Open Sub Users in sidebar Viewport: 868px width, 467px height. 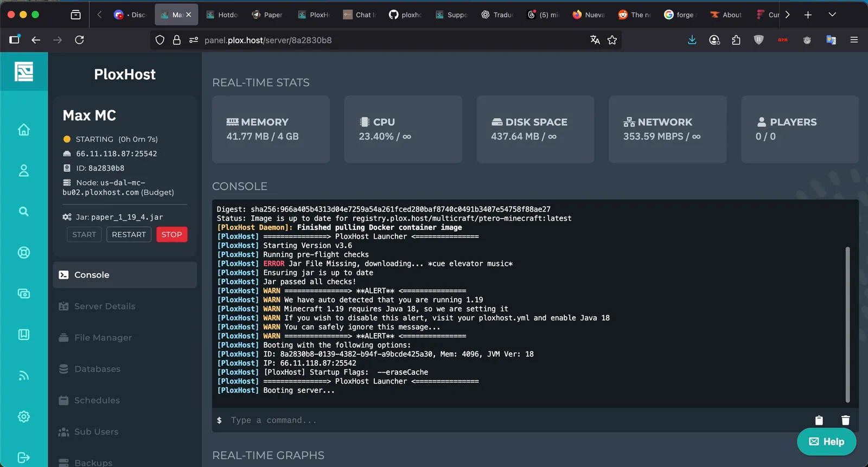pos(125,432)
